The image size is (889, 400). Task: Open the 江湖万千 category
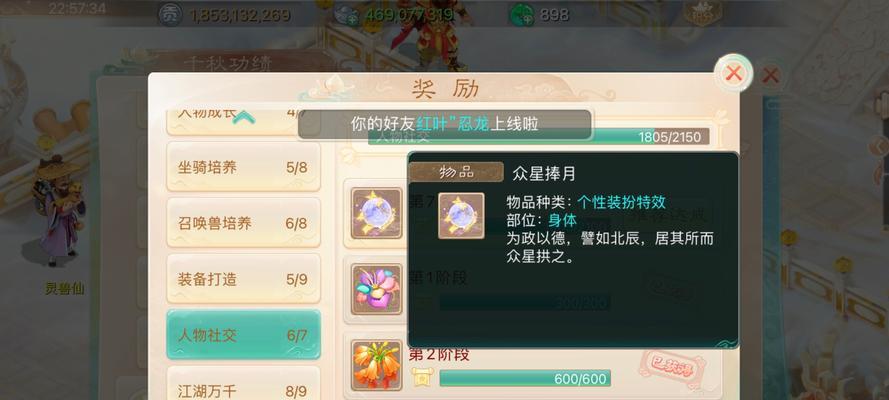(x=243, y=383)
